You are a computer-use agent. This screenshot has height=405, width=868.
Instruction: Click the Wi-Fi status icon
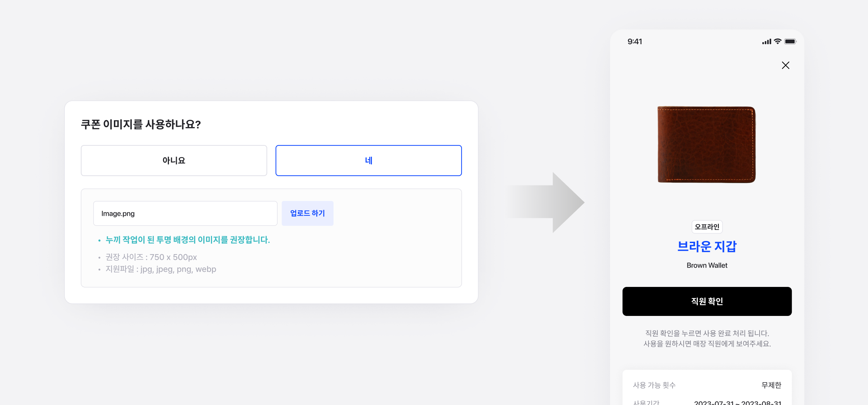pyautogui.click(x=778, y=41)
